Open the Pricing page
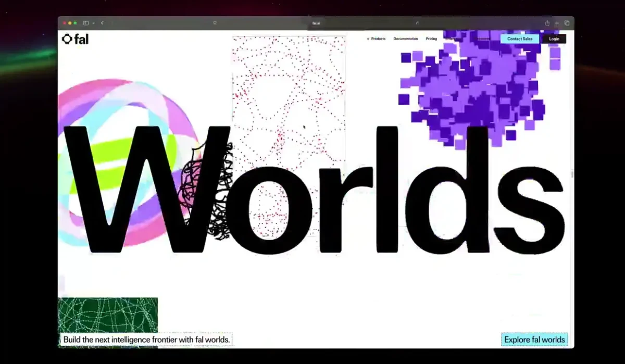This screenshot has width=625, height=364. tap(431, 39)
